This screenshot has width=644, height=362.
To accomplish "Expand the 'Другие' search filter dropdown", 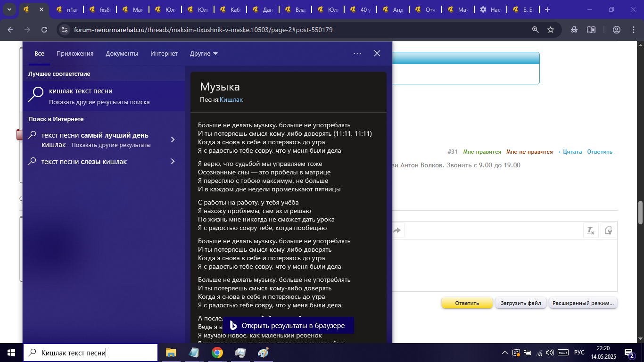I will click(x=204, y=54).
